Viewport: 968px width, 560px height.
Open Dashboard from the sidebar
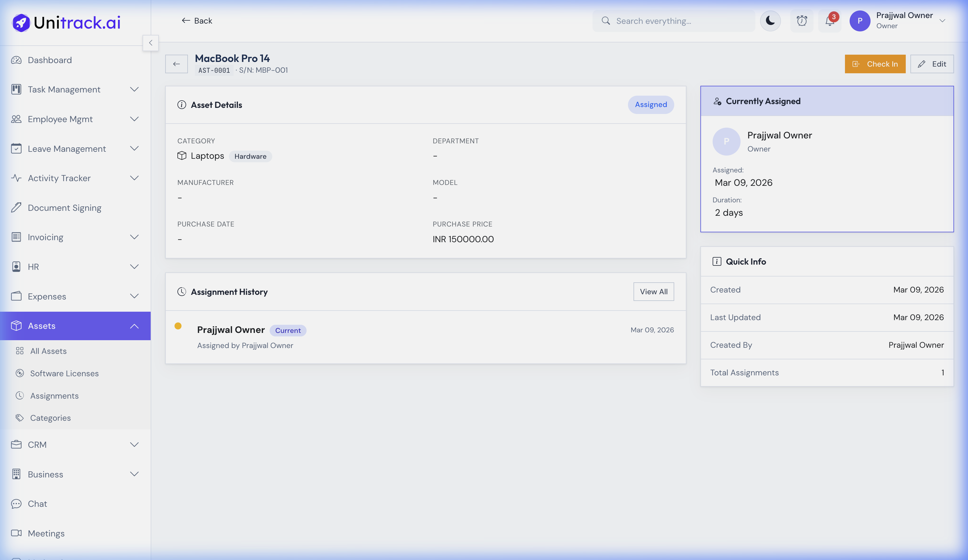pos(49,60)
